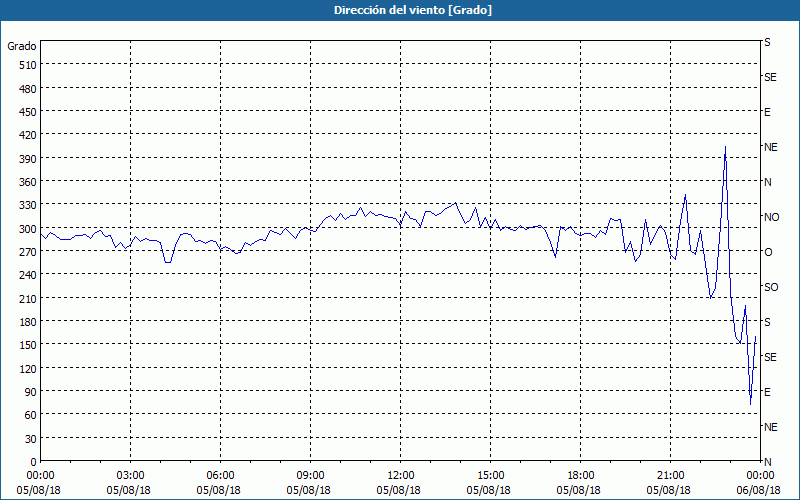800x500 pixels.
Task: Click the 270 degree axis label
Action: 28,252
